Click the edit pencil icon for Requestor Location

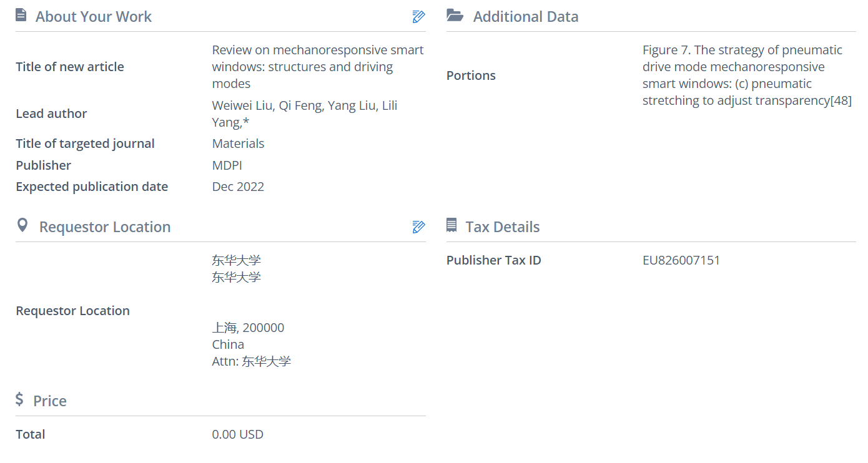tap(418, 227)
